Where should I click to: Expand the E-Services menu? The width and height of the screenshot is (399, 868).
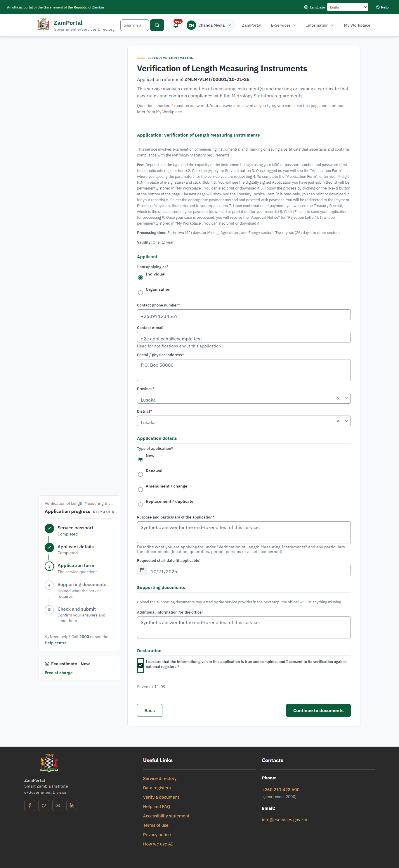point(283,25)
